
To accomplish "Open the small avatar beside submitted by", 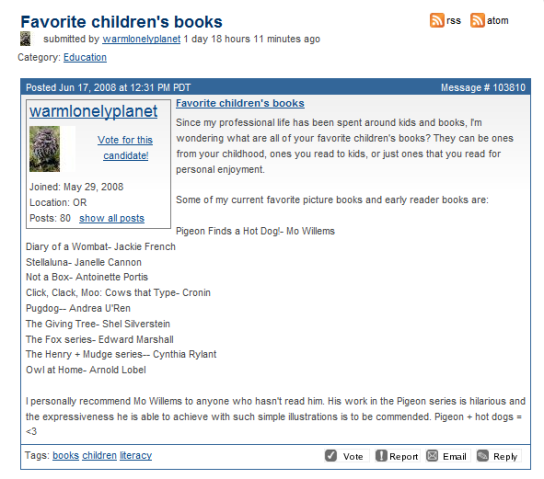I will [25, 39].
